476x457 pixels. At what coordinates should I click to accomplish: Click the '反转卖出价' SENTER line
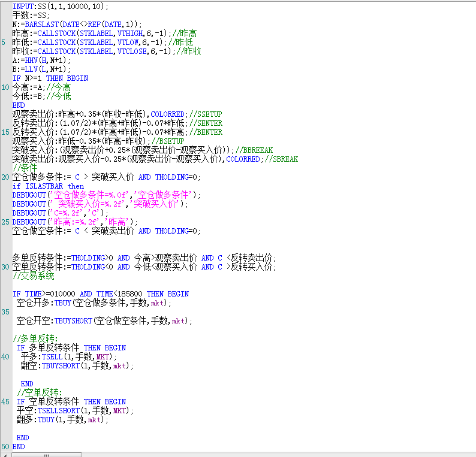coord(117,123)
